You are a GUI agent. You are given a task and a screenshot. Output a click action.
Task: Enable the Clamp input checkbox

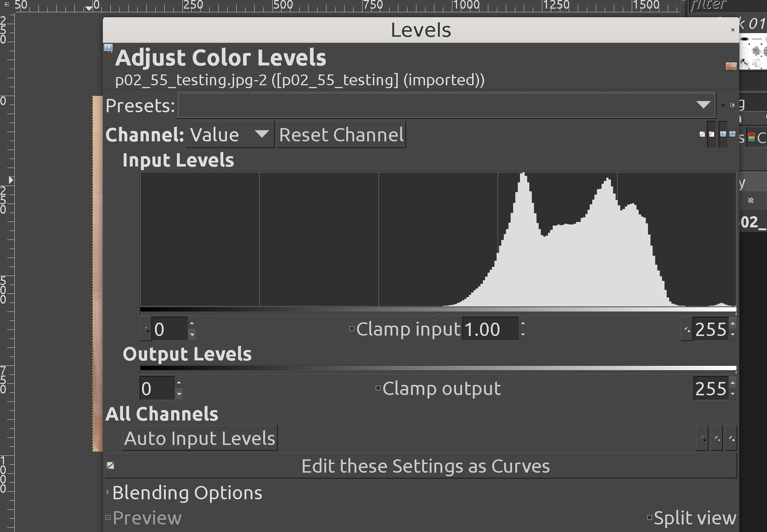(x=352, y=329)
